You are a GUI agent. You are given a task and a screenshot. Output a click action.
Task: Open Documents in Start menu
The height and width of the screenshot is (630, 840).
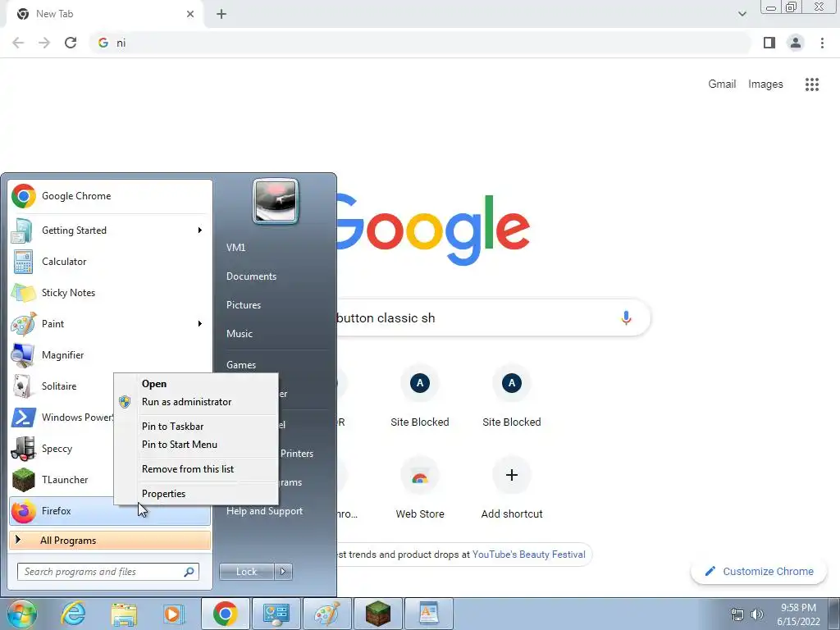tap(251, 276)
